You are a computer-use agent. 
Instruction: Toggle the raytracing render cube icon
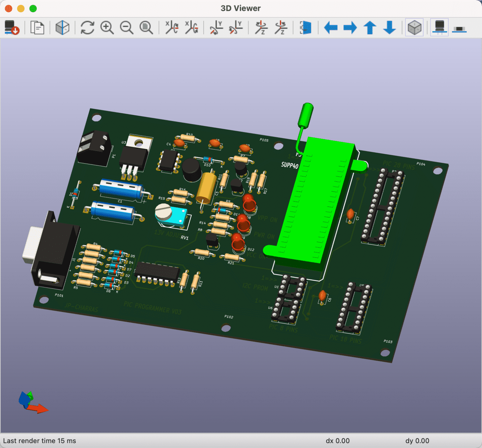pyautogui.click(x=62, y=28)
